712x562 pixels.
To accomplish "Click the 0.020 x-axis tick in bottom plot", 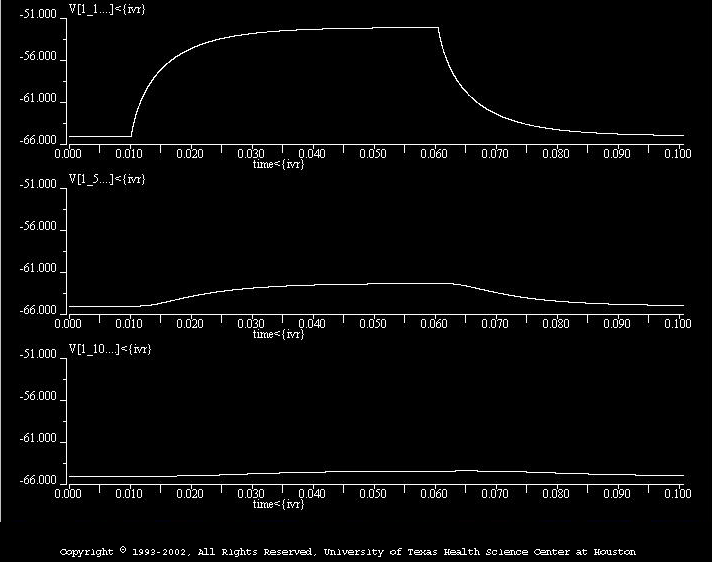I will click(190, 494).
